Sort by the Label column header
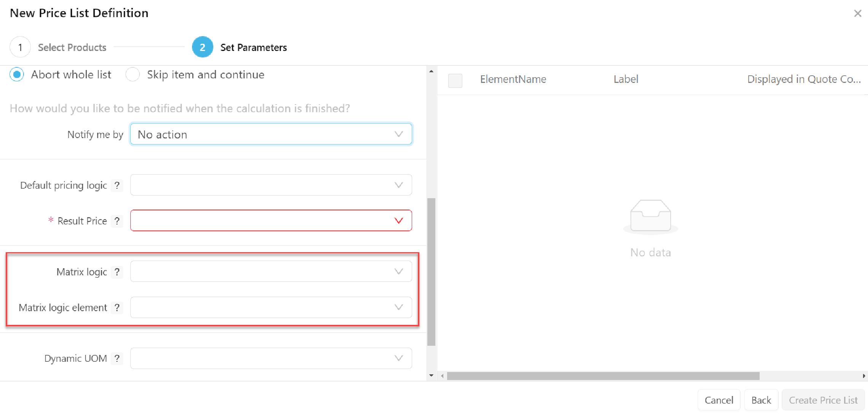The width and height of the screenshot is (868, 415). [x=626, y=79]
